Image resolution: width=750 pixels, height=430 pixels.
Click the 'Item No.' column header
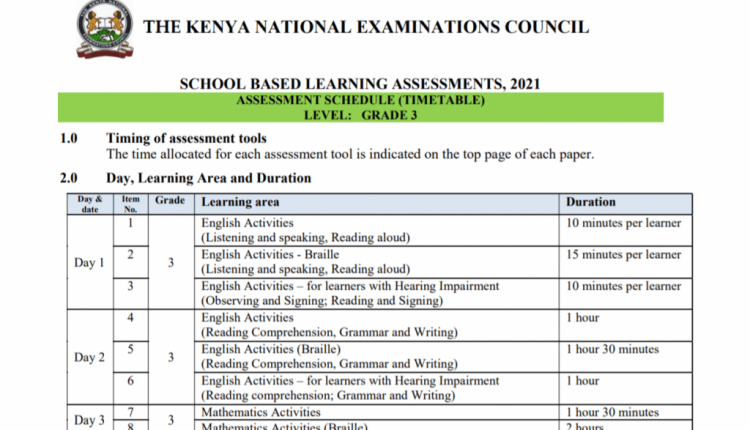click(x=130, y=204)
